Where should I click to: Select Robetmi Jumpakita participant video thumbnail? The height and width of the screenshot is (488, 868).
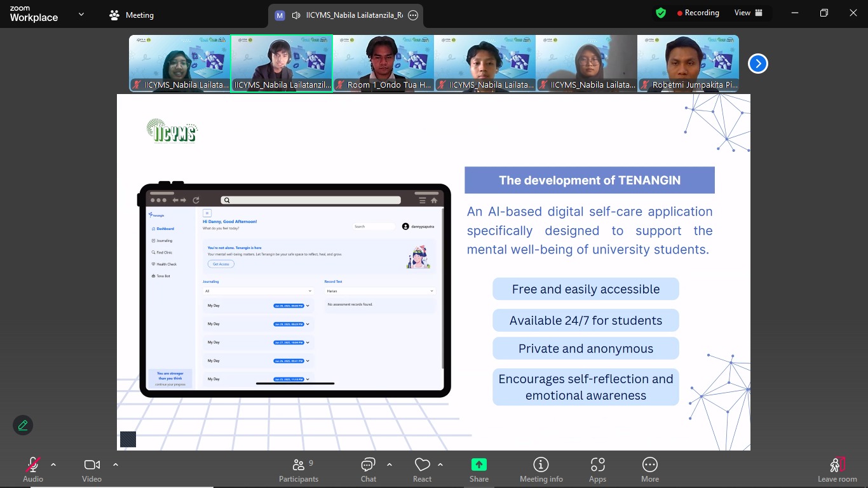[x=688, y=64]
